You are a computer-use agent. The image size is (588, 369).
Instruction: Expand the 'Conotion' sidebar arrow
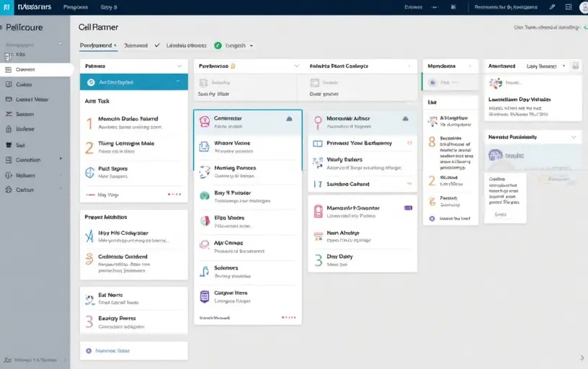pos(61,159)
